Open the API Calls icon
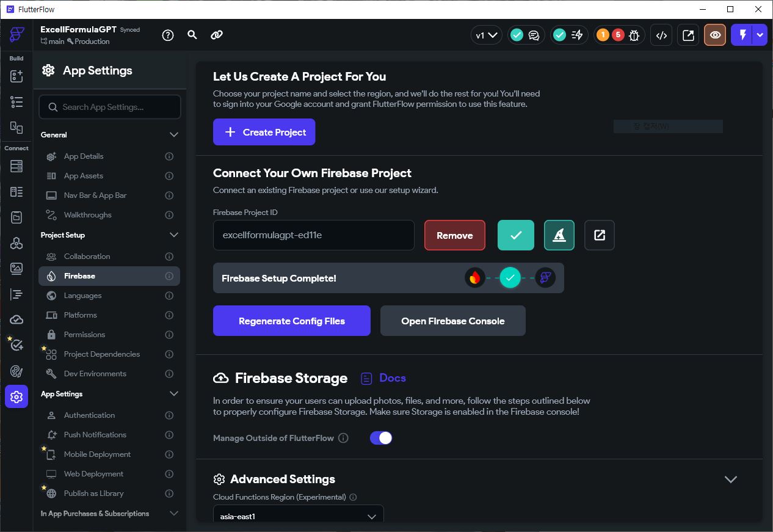The width and height of the screenshot is (773, 532). (x=16, y=243)
